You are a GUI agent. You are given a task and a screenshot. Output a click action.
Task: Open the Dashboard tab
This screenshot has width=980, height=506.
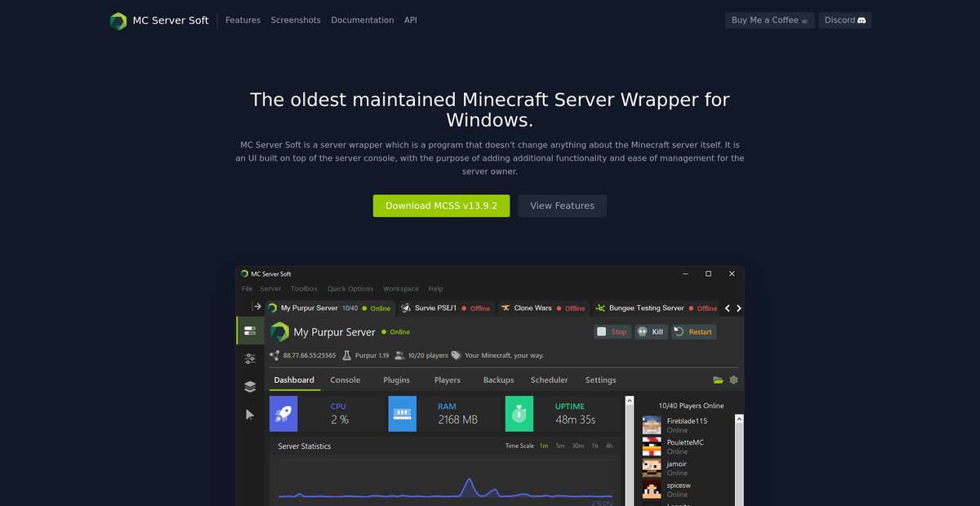[294, 380]
